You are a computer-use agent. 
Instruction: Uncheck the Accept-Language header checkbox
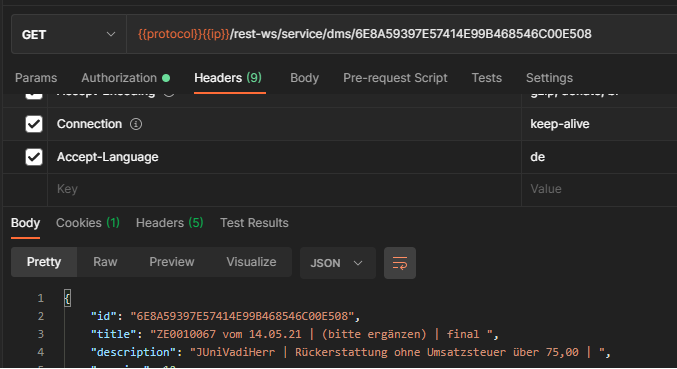(34, 157)
